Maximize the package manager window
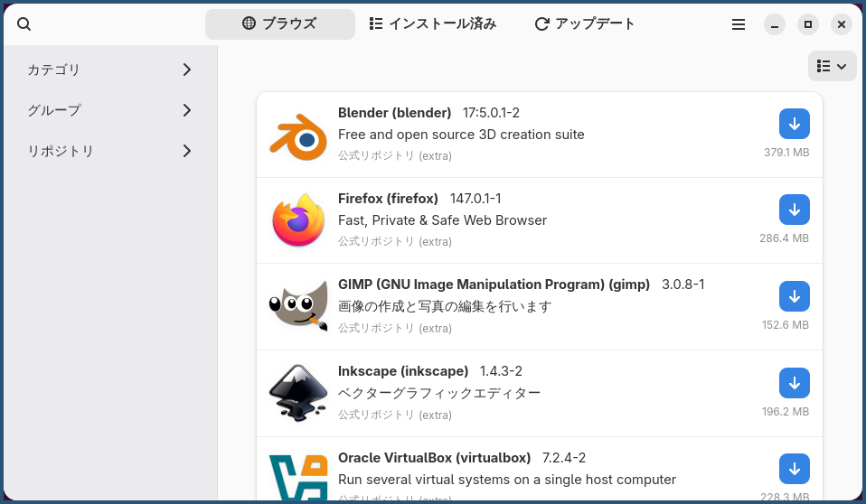 (808, 24)
